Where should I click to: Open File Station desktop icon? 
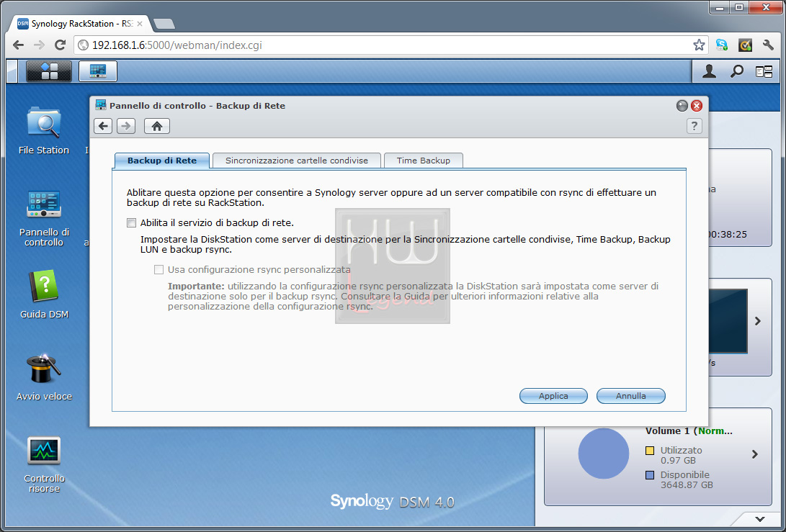point(44,130)
